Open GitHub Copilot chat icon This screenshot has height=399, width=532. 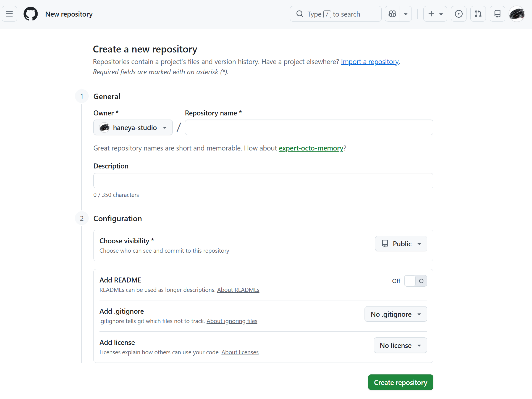[392, 14]
